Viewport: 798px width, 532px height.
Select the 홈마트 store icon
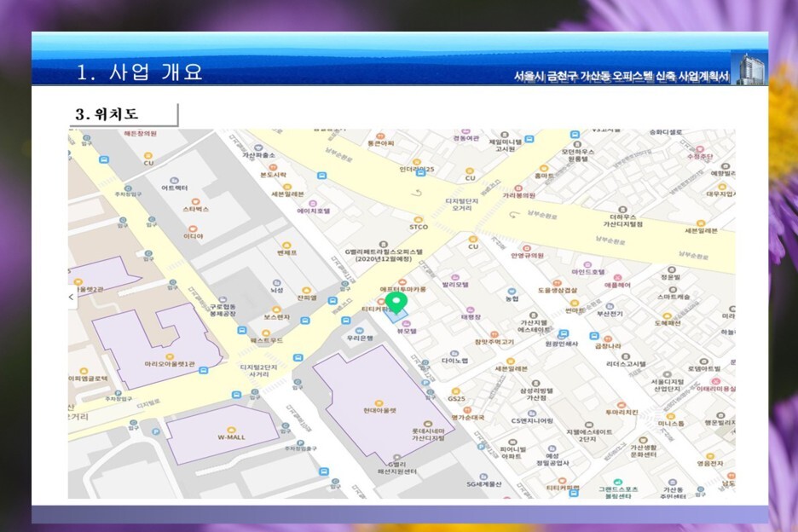point(544,169)
